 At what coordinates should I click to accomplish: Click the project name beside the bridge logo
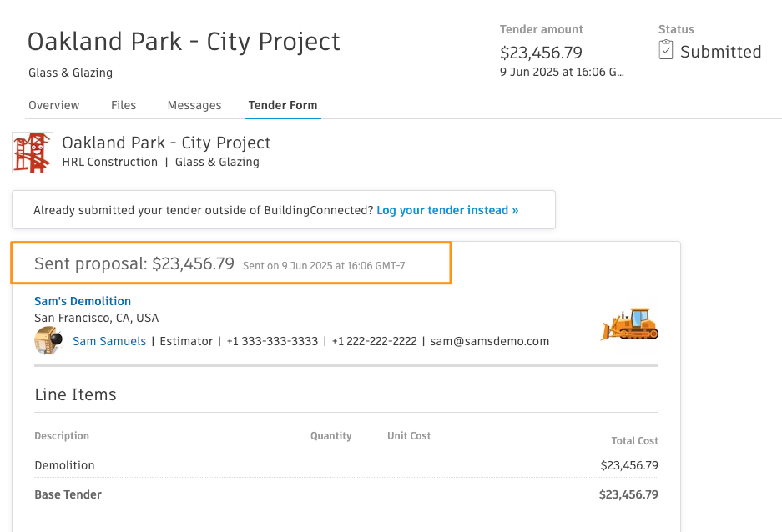pyautogui.click(x=166, y=143)
